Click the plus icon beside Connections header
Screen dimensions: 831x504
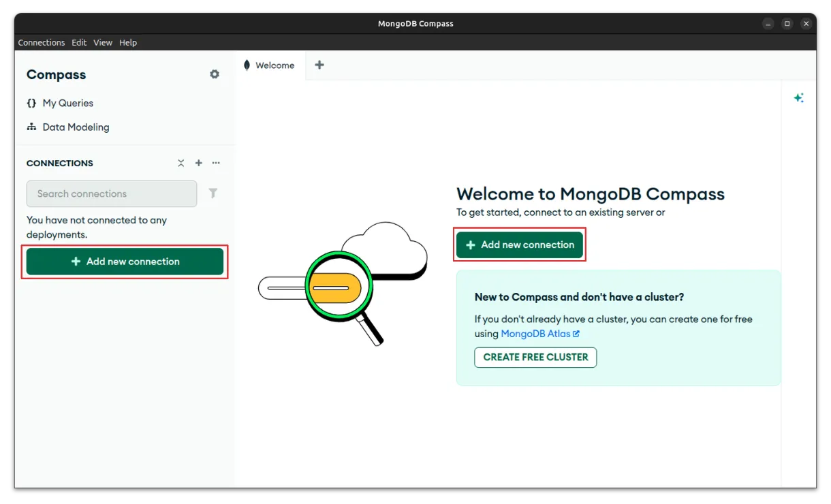click(x=199, y=163)
